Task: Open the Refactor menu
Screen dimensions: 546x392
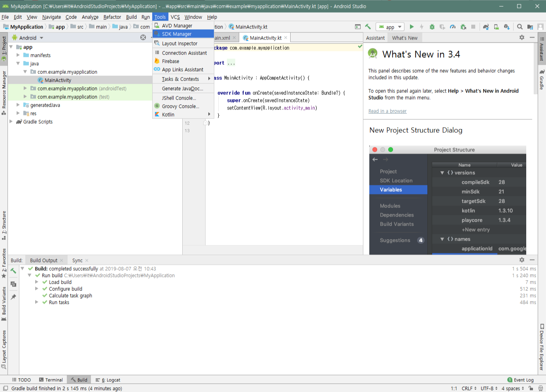Action: [x=112, y=17]
